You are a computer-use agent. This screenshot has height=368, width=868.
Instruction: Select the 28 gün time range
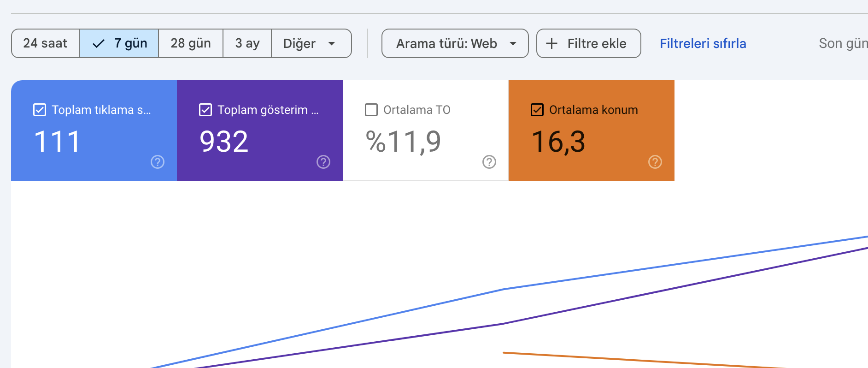click(x=191, y=43)
